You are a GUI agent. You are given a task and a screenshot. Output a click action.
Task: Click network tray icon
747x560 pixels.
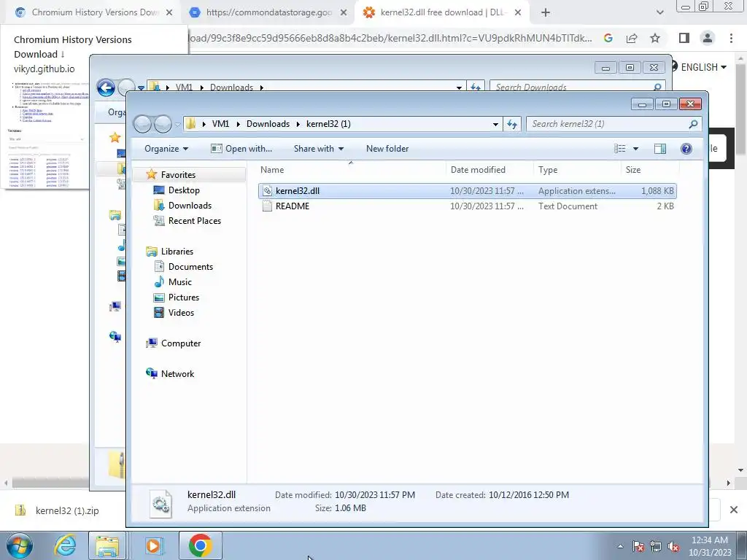[656, 546]
